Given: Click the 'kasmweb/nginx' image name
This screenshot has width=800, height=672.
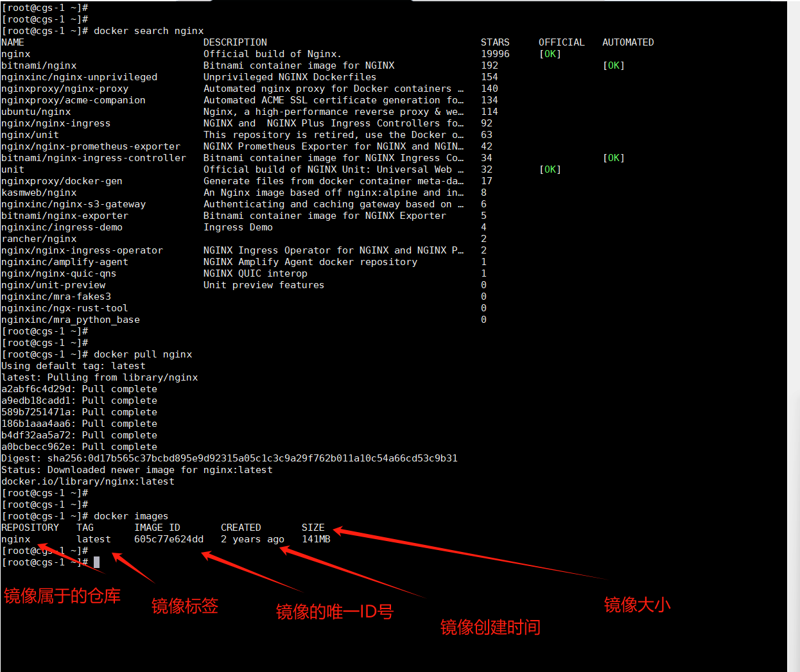Looking at the screenshot, I should coord(39,193).
